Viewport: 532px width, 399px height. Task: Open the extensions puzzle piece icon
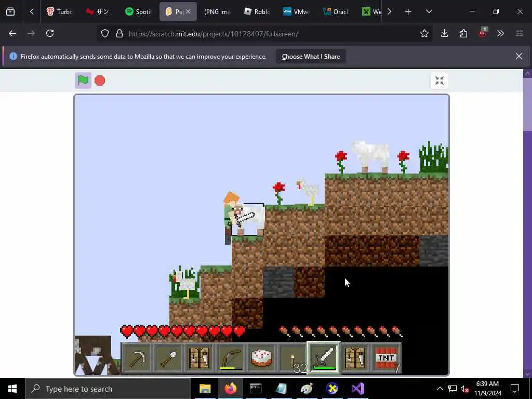pos(463,33)
